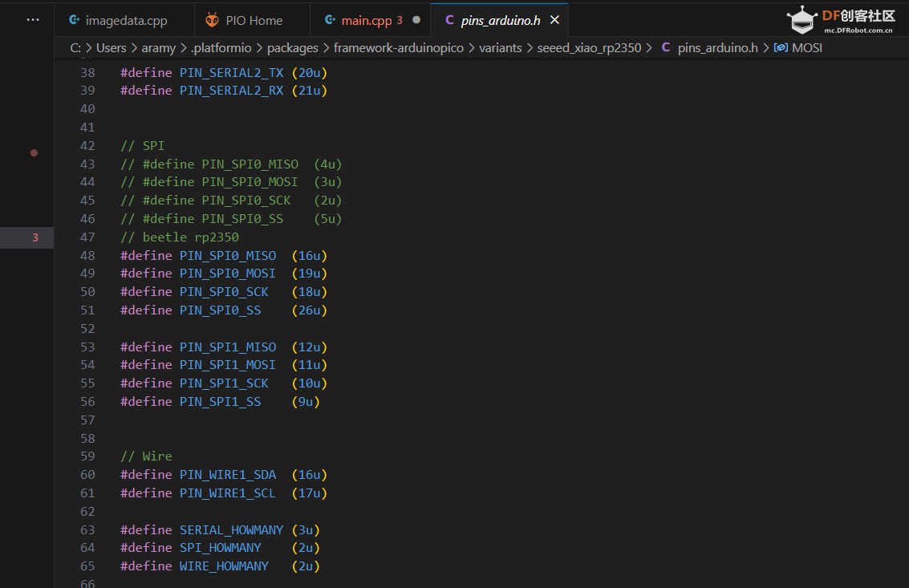Click the '// Wire' comment line

pos(146,457)
